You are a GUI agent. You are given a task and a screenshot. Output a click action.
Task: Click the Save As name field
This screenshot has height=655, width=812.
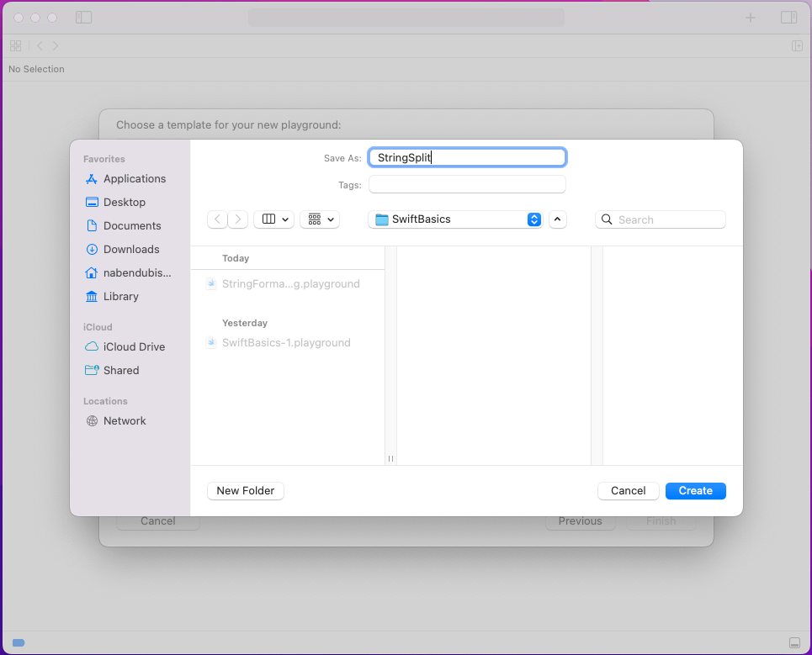467,157
